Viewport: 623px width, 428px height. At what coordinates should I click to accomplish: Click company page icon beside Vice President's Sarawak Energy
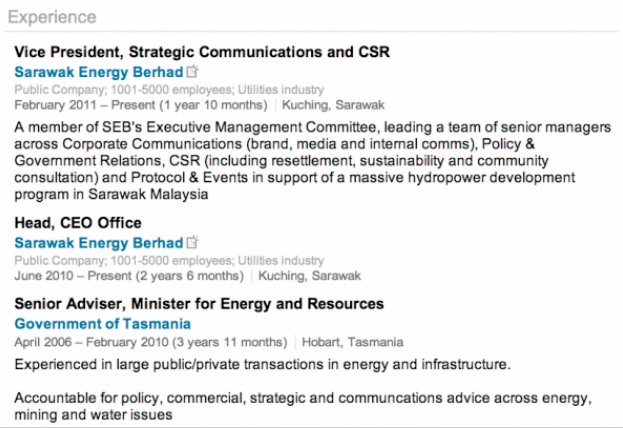[x=193, y=71]
